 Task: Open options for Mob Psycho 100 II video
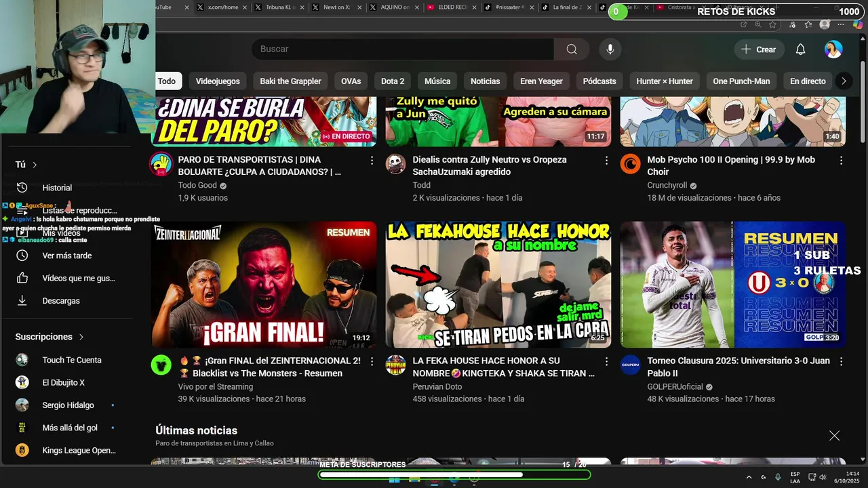[x=841, y=161]
